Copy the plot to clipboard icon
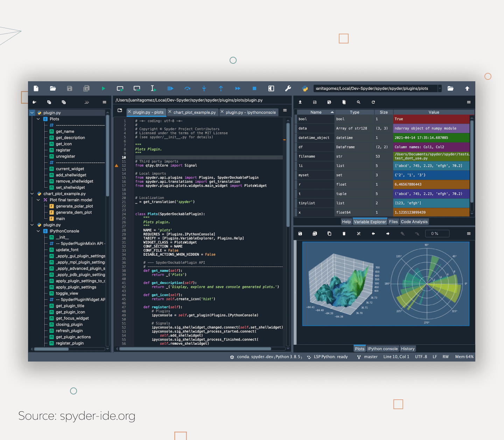 329,234
